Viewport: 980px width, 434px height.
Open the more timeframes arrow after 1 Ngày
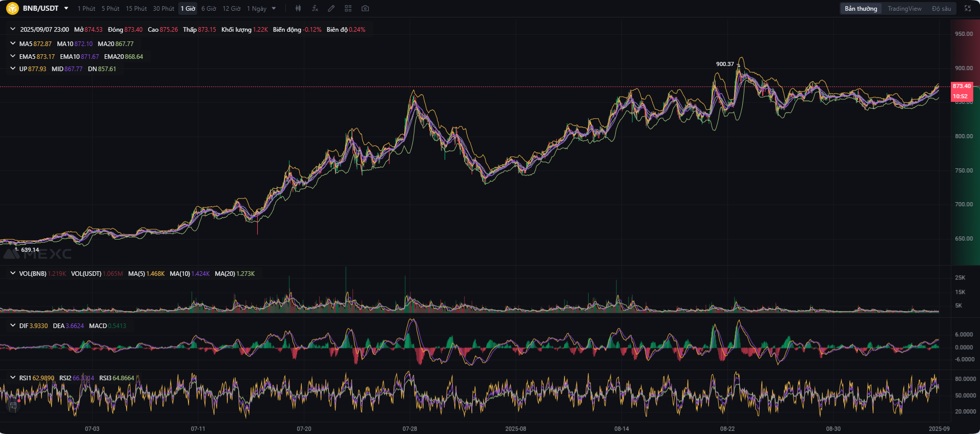[274, 8]
